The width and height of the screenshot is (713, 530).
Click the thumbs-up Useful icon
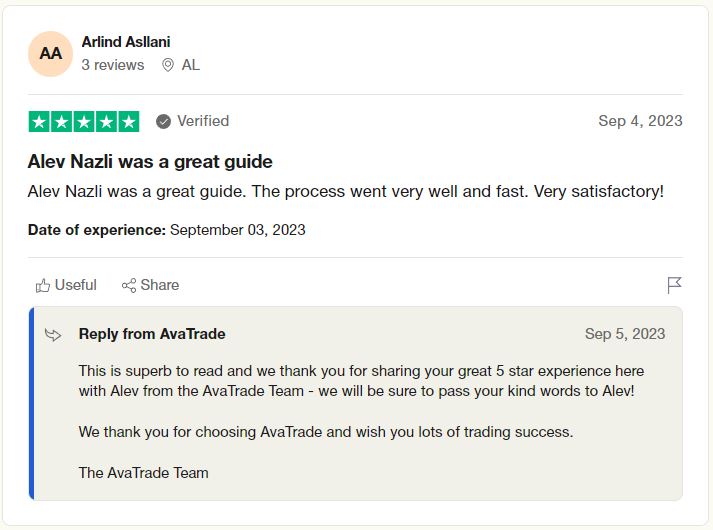click(43, 286)
